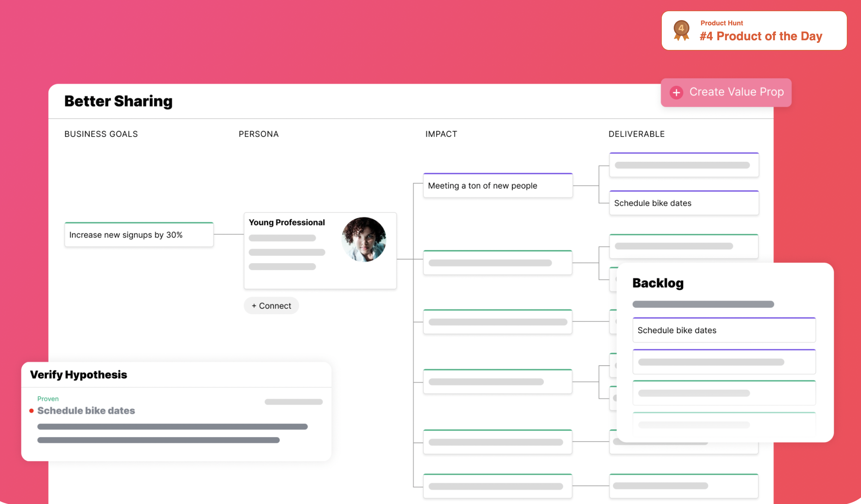This screenshot has height=504, width=861.
Task: Click the top placeholder deliverable card with purple border
Action: click(683, 165)
